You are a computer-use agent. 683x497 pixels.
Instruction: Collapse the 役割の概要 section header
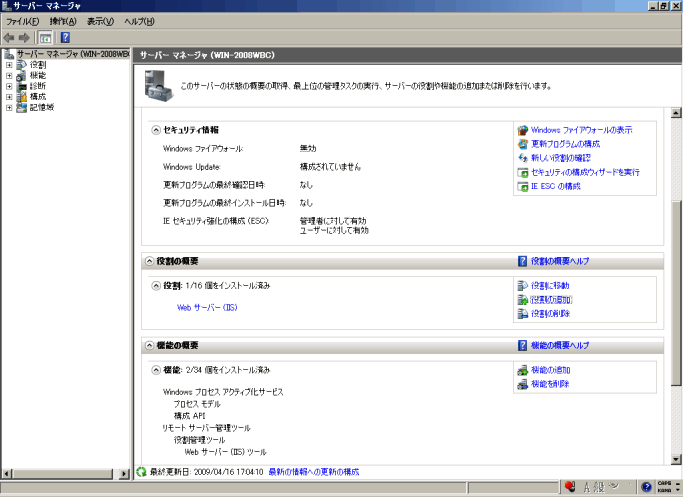149,261
